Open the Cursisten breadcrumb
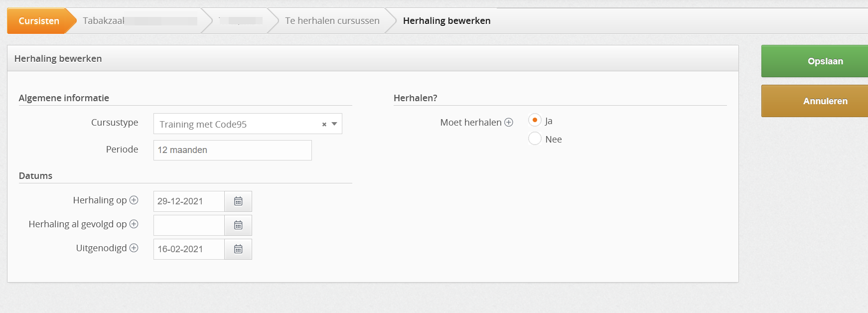Viewport: 868px width, 313px height. 39,21
